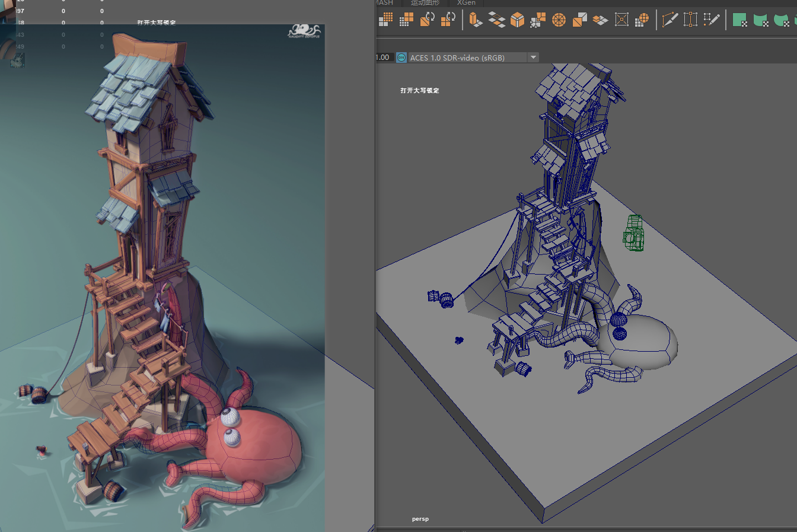Click the 打开大写锁定 message in the Maya viewport
The image size is (797, 532).
(420, 91)
